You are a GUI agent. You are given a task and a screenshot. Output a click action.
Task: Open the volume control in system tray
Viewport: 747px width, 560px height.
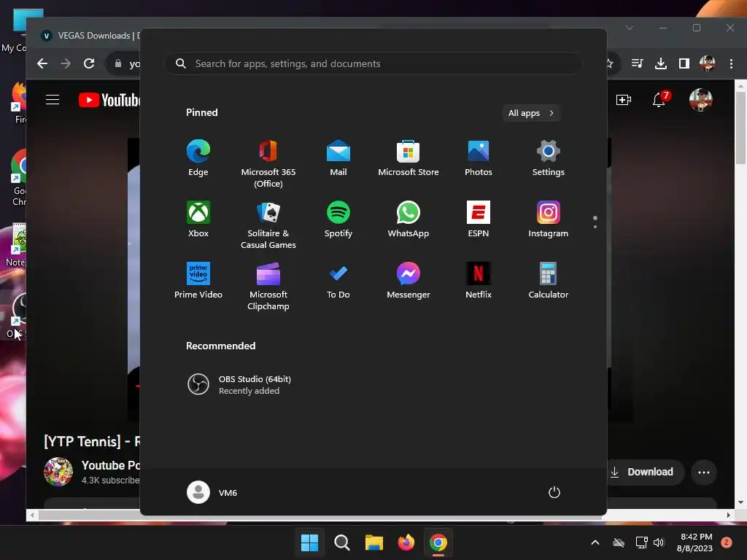click(x=659, y=542)
